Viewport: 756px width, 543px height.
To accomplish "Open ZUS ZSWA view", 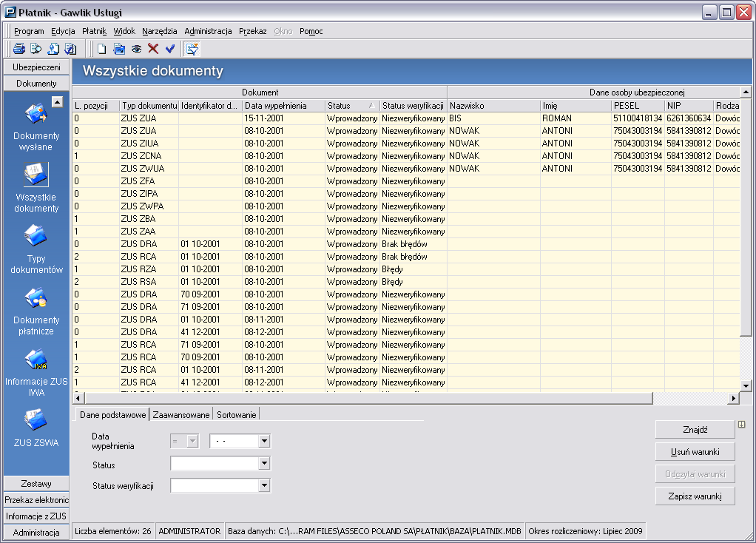I will click(x=36, y=428).
